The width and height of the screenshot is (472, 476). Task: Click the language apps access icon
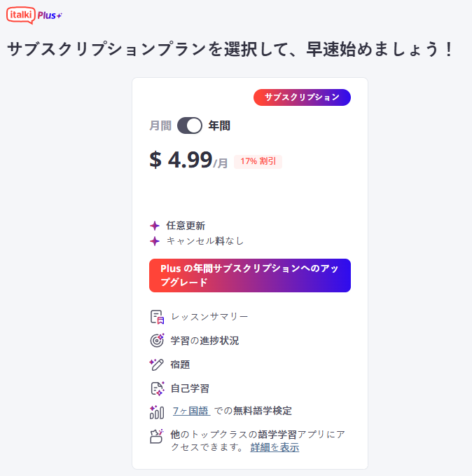(x=157, y=436)
